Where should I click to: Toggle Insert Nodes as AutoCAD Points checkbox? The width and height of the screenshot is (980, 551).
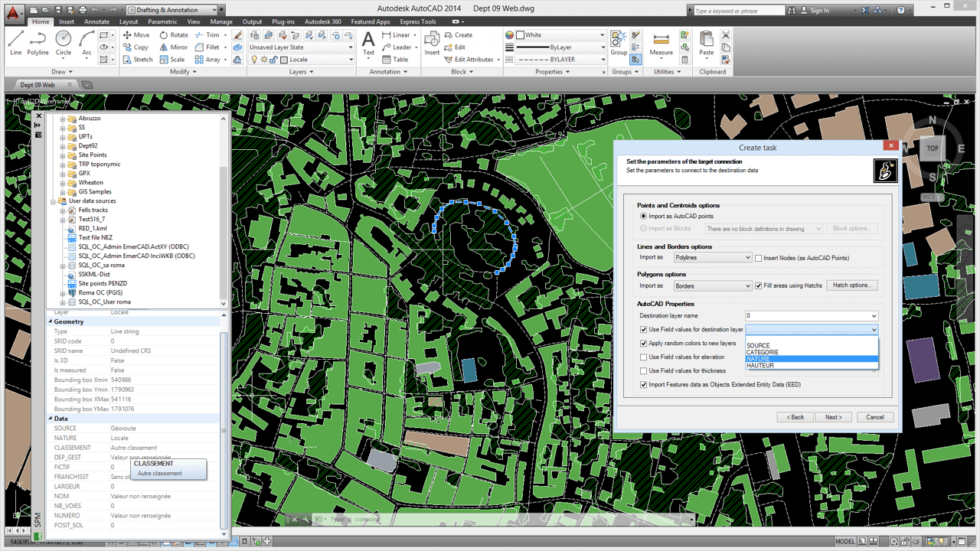click(758, 258)
